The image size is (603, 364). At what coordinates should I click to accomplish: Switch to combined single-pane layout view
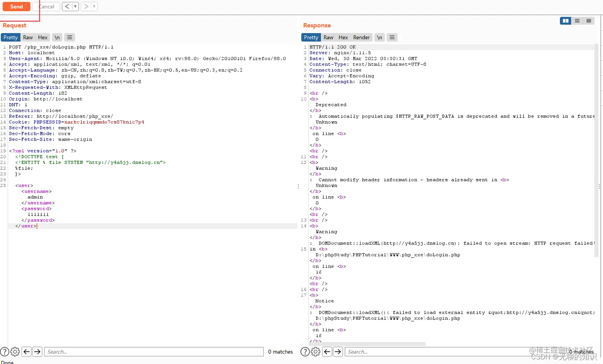coord(589,21)
